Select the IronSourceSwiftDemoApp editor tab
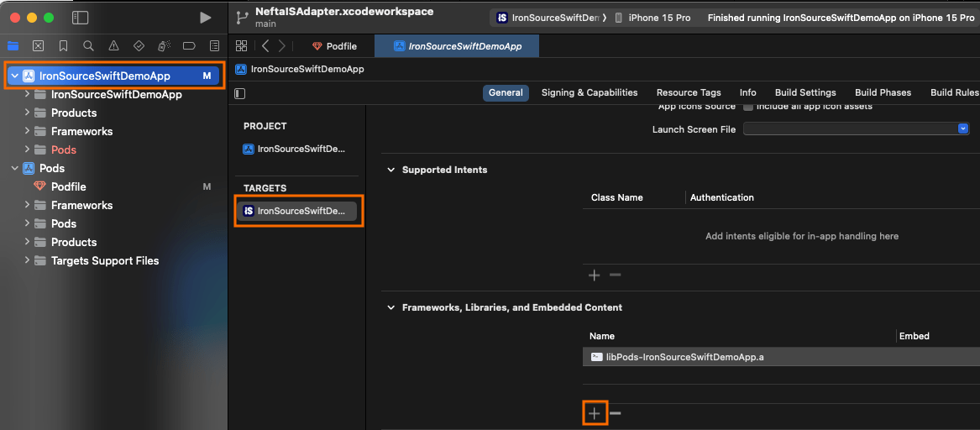The width and height of the screenshot is (980, 430). pos(456,46)
